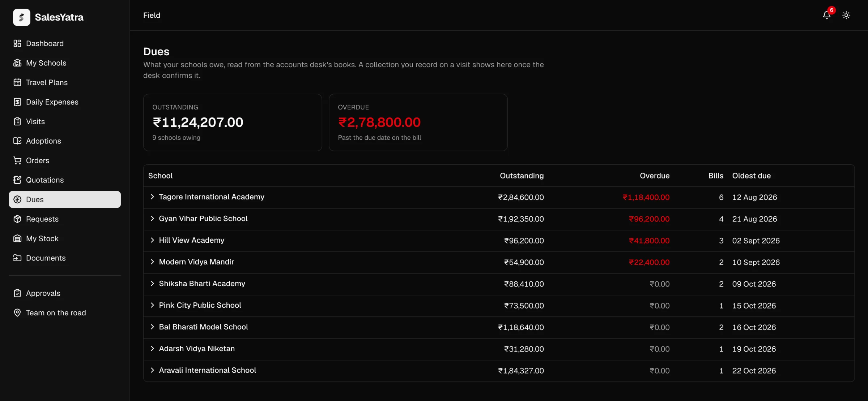The height and width of the screenshot is (401, 868).
Task: Click the Requests box icon
Action: click(x=17, y=219)
